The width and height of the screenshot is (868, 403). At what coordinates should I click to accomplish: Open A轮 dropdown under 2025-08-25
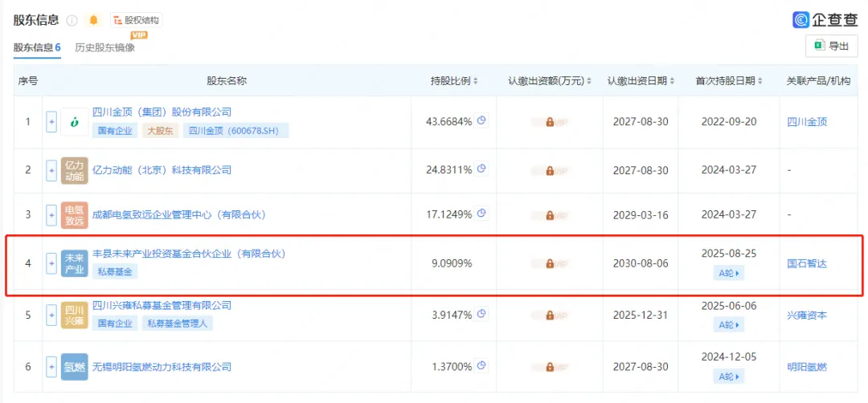(x=729, y=272)
